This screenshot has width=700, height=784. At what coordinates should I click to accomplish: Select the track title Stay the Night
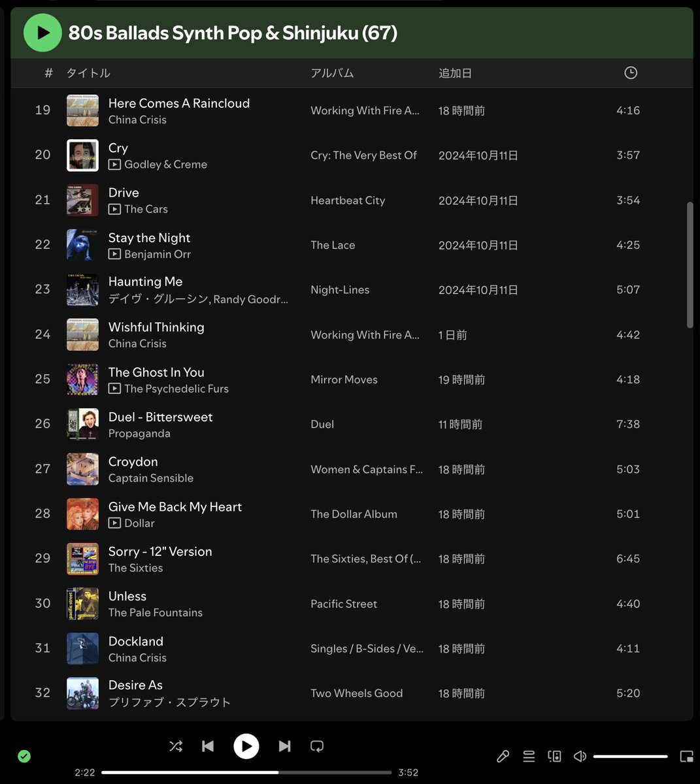149,238
